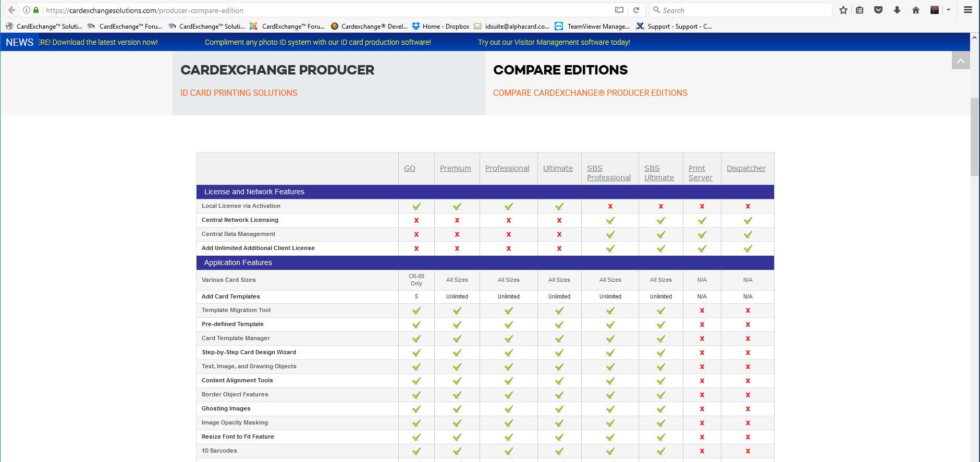Viewport: 980px width, 462px height.
Task: Go back with the browser back arrow
Action: (x=11, y=10)
